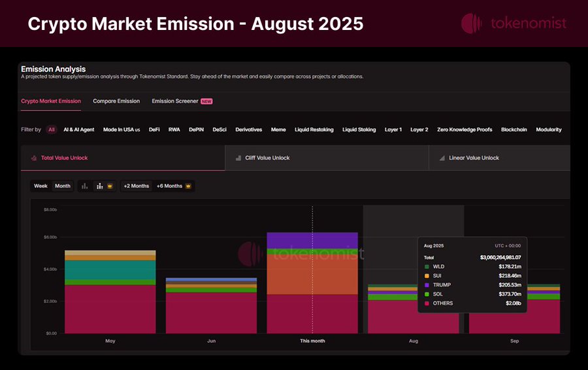This screenshot has width=588, height=370.
Task: Extend the chart range by +2 Months
Action: point(136,186)
